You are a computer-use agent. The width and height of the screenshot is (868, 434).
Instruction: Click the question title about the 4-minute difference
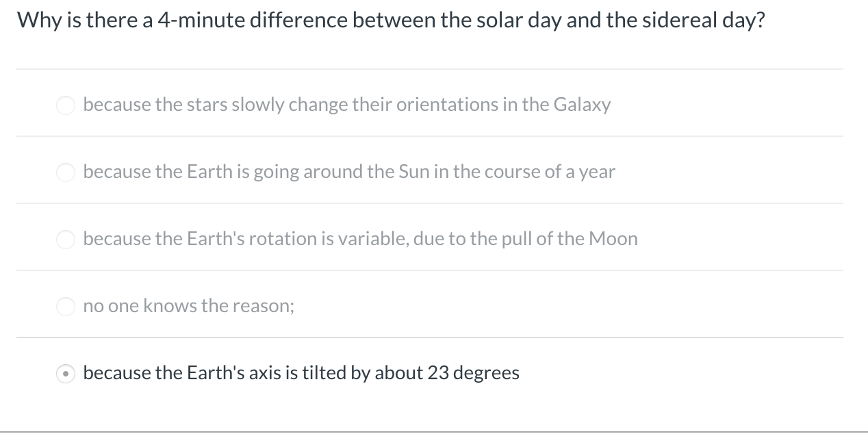[392, 20]
